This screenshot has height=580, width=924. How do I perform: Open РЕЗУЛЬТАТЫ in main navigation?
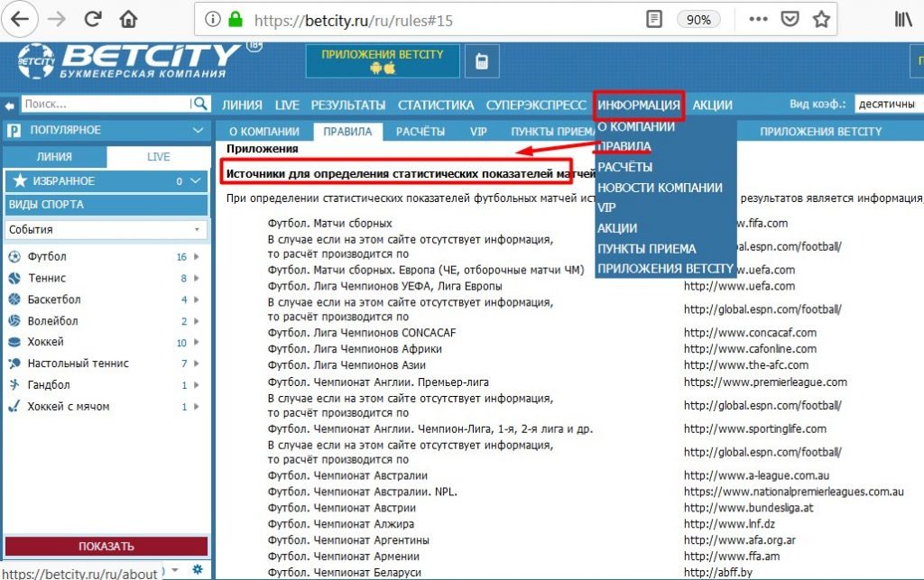coord(347,106)
